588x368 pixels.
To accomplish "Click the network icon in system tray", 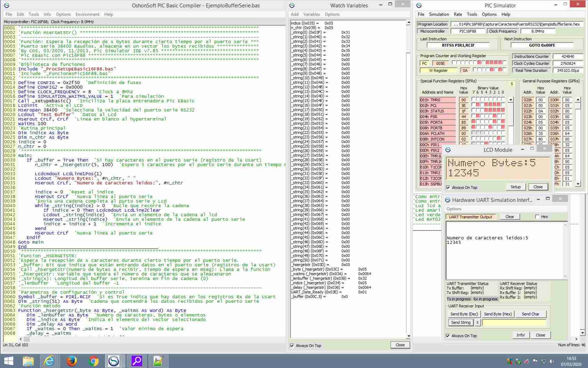I will [544, 361].
